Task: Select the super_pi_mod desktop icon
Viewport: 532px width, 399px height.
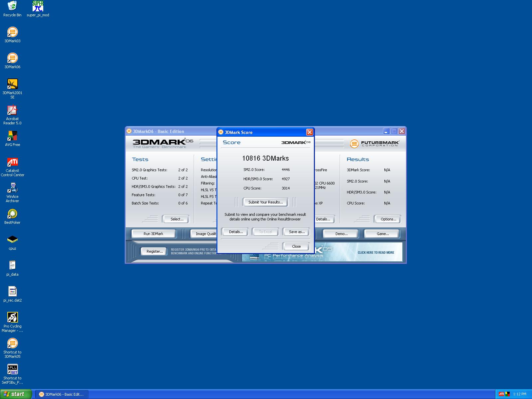Action: (38, 9)
